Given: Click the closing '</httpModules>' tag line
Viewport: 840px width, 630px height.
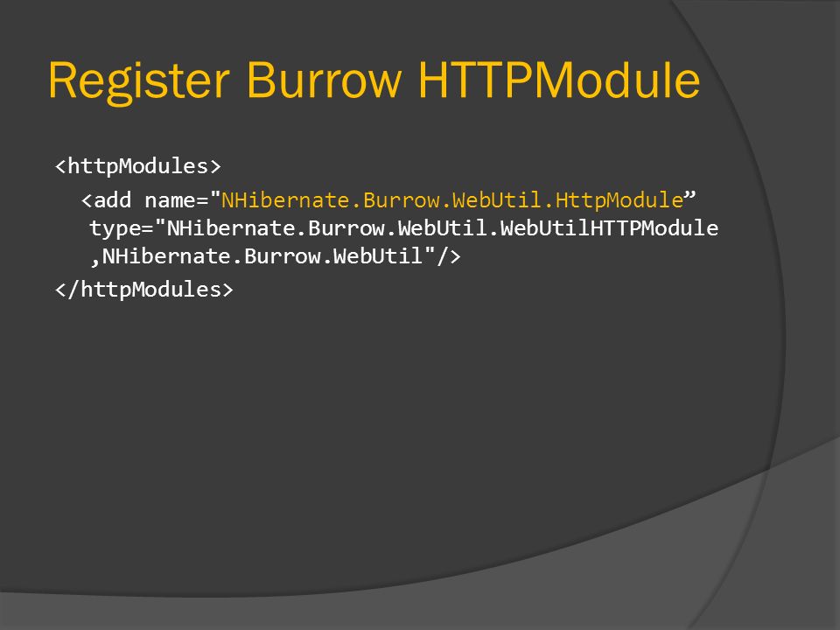Looking at the screenshot, I should 144,290.
